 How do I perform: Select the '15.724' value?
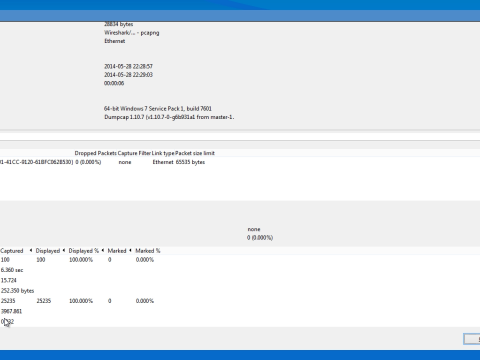9,280
